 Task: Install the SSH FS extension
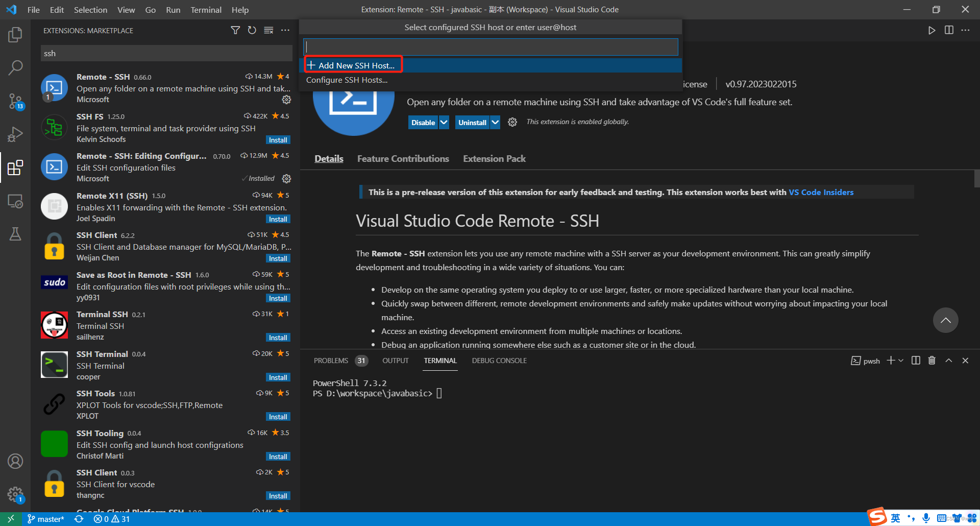(x=278, y=139)
